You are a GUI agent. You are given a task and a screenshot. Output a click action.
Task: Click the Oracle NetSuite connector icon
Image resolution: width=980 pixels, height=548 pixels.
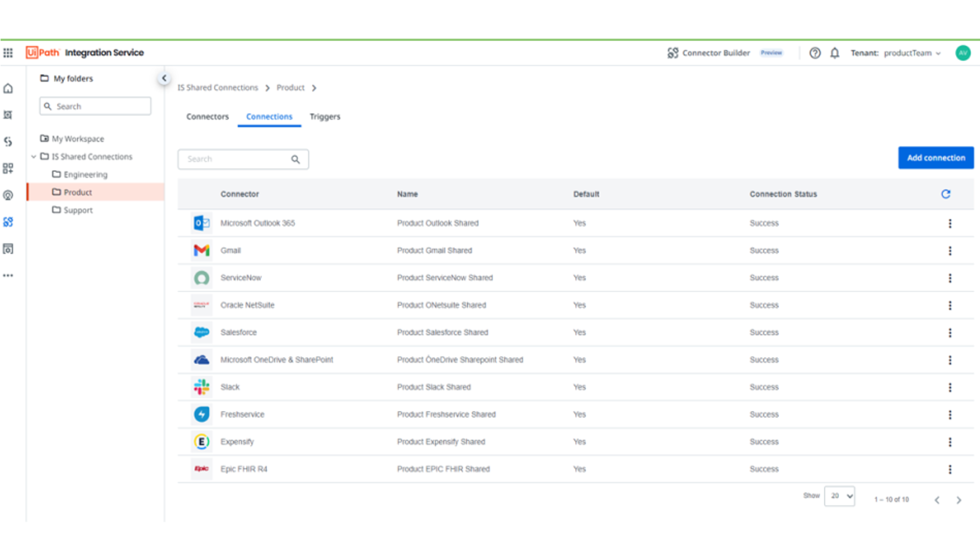pyautogui.click(x=202, y=305)
